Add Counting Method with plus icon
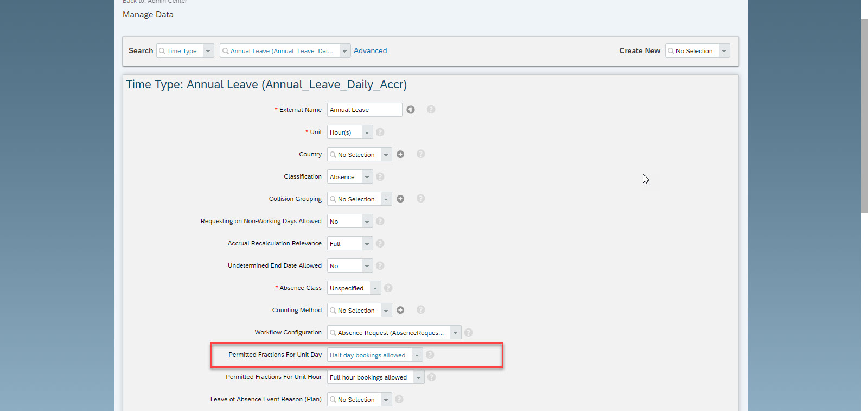 click(400, 311)
